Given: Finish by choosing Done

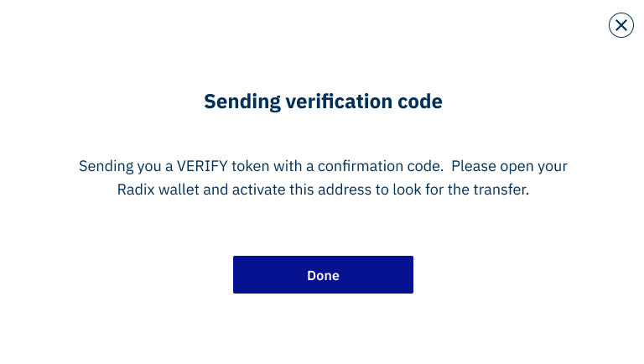Looking at the screenshot, I should [323, 274].
